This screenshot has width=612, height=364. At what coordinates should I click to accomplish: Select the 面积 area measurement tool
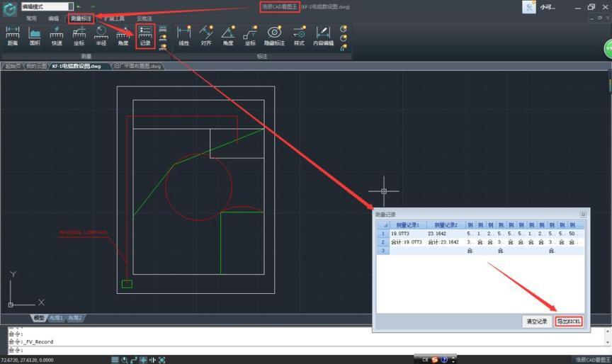(x=34, y=35)
